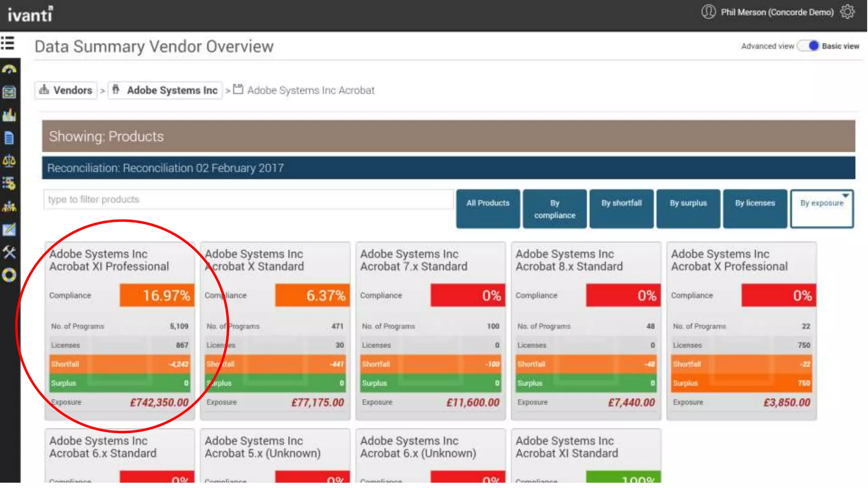Click Reconciliation 02 February 2017 bar
Viewport: 868px width, 488px height.
click(x=448, y=168)
